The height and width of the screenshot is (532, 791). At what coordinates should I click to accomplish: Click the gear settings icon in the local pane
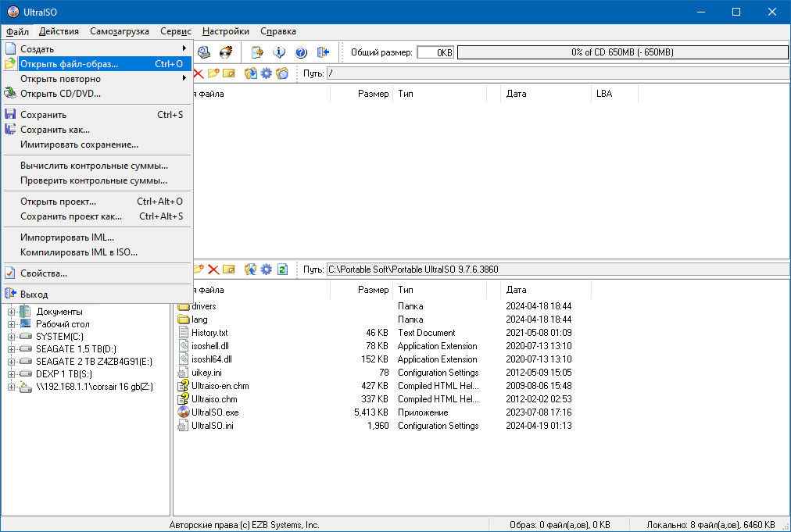(266, 269)
